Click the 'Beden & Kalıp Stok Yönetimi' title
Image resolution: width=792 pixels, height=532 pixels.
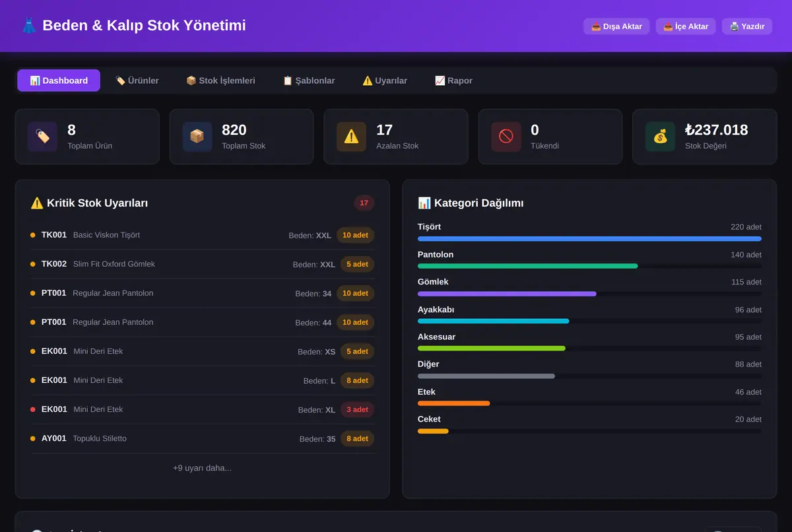(x=144, y=26)
